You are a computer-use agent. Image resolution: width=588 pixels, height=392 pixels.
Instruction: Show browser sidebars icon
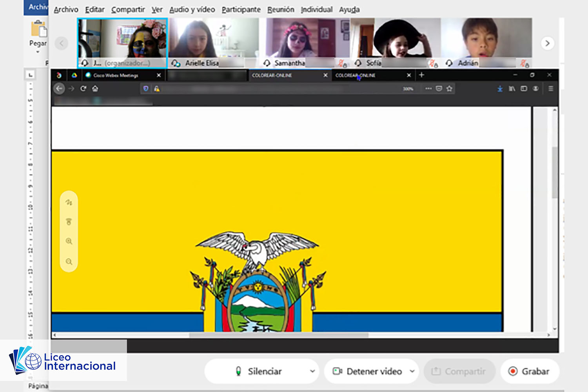pyautogui.click(x=524, y=89)
